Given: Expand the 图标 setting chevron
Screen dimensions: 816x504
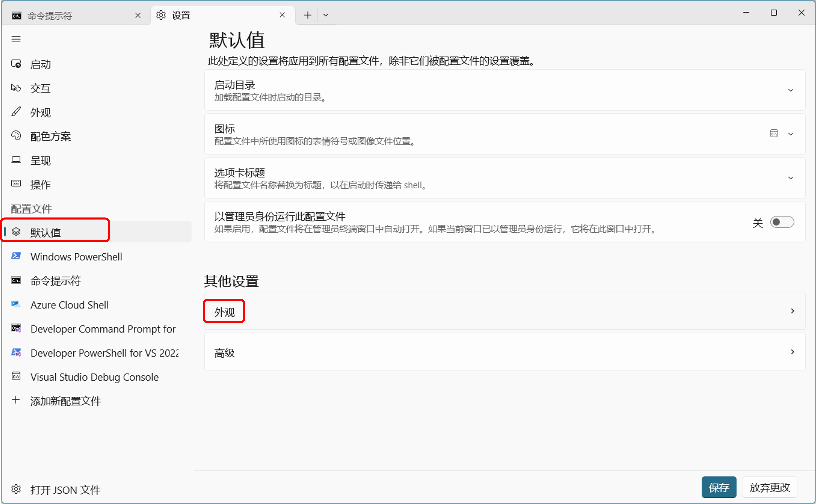Looking at the screenshot, I should 790,134.
